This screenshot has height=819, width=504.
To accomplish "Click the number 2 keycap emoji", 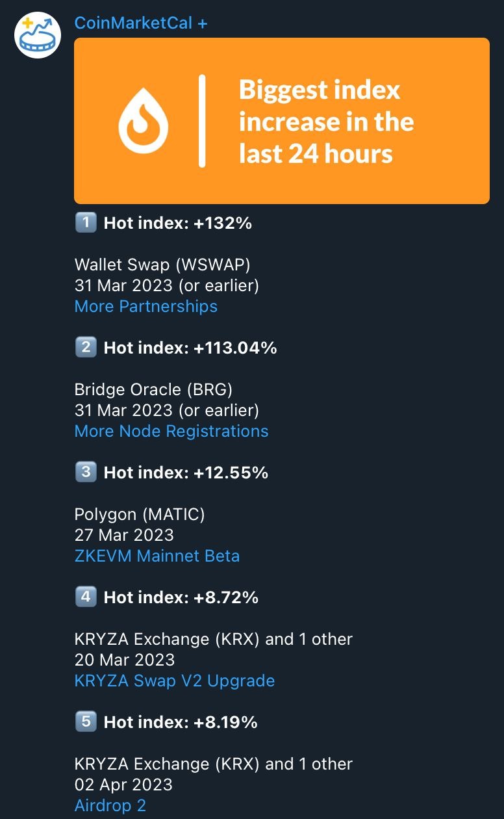I will (x=86, y=348).
